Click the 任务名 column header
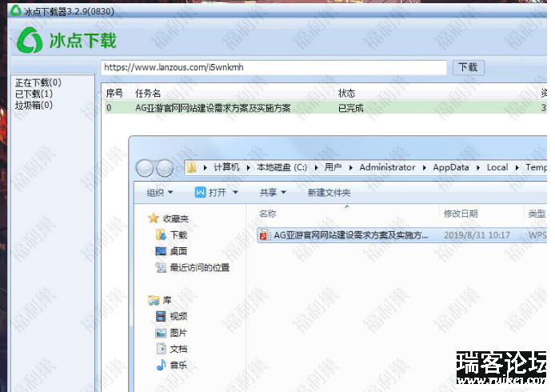This screenshot has width=555, height=392. point(148,94)
